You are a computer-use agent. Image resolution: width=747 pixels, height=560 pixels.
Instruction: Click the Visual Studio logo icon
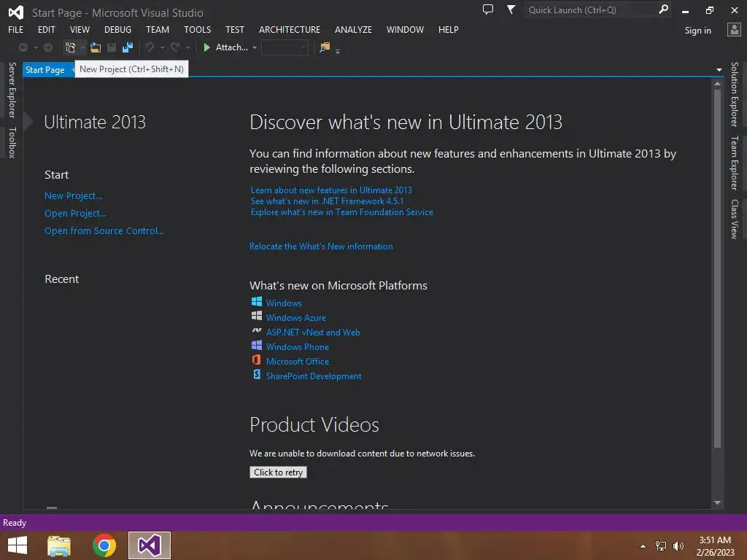click(16, 12)
